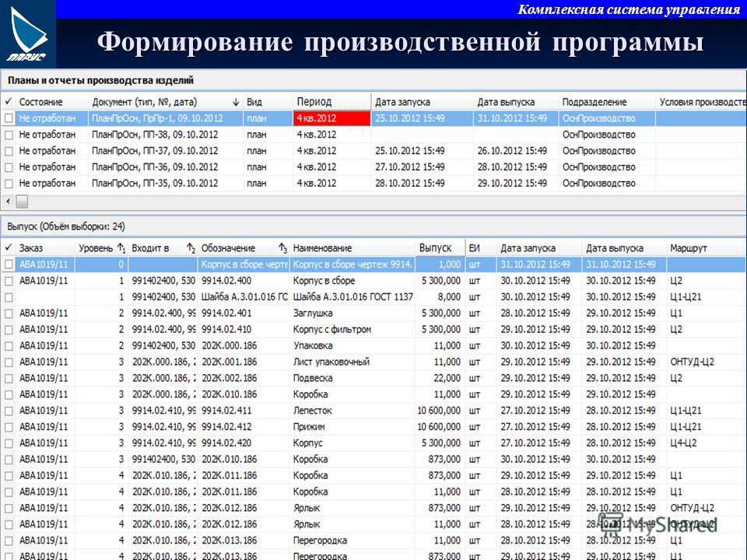Sort by the Состояние column header

tap(41, 102)
